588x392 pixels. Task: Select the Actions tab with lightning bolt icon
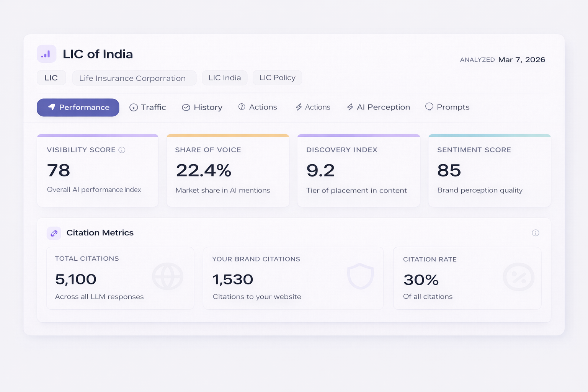click(x=313, y=107)
